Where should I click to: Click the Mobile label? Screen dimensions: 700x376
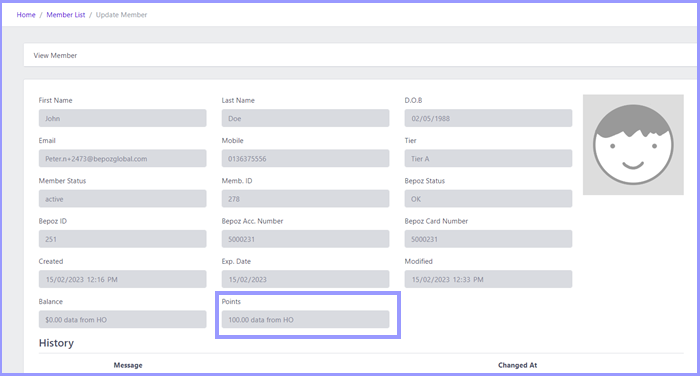point(233,141)
